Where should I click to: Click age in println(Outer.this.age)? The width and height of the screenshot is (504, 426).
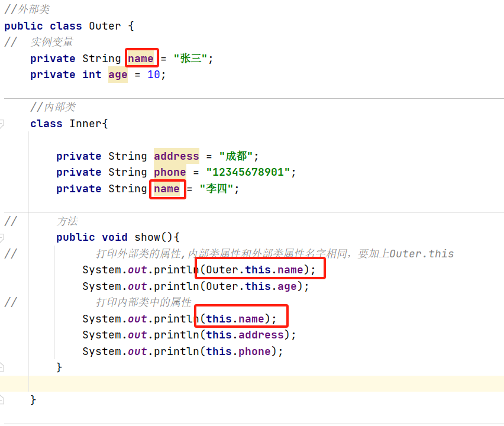(x=287, y=286)
